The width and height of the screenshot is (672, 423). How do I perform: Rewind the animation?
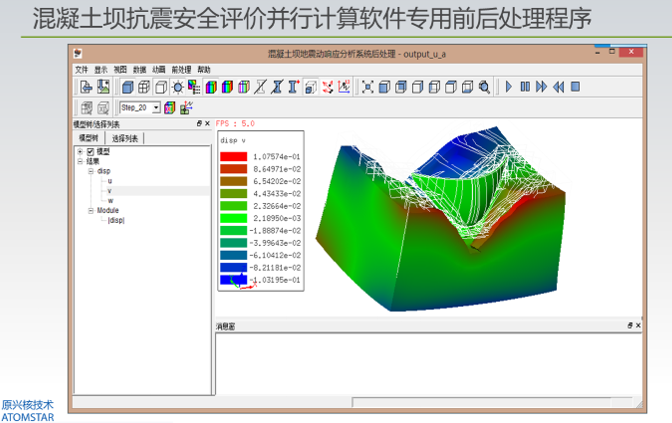[558, 87]
